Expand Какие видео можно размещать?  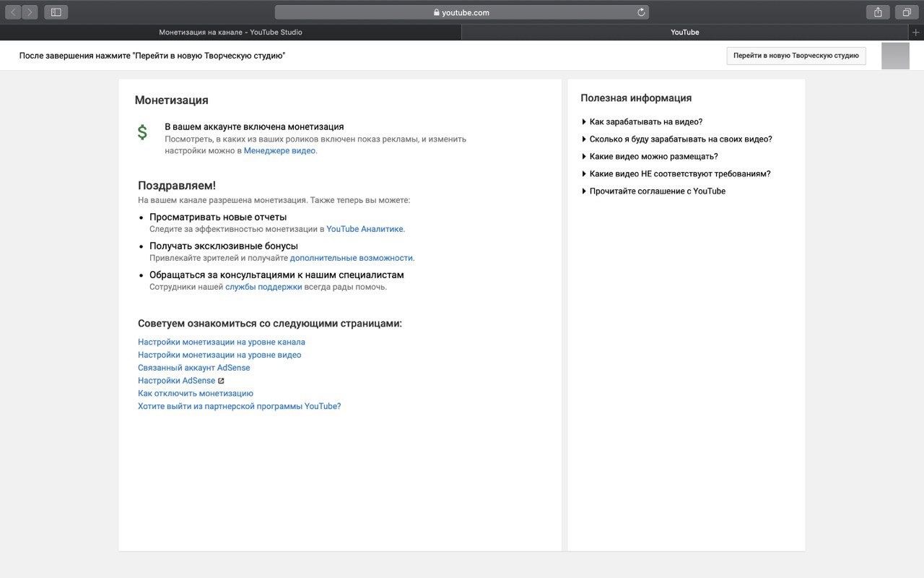pos(650,157)
